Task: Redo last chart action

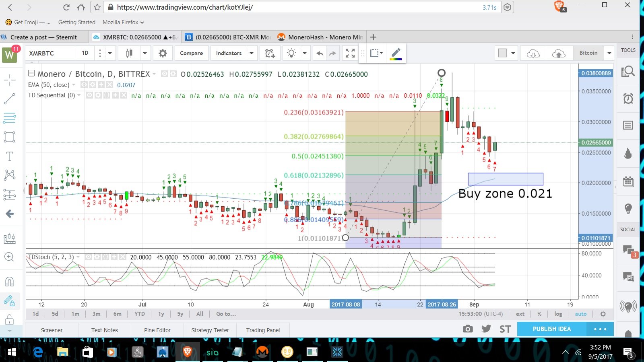Action: tap(332, 53)
